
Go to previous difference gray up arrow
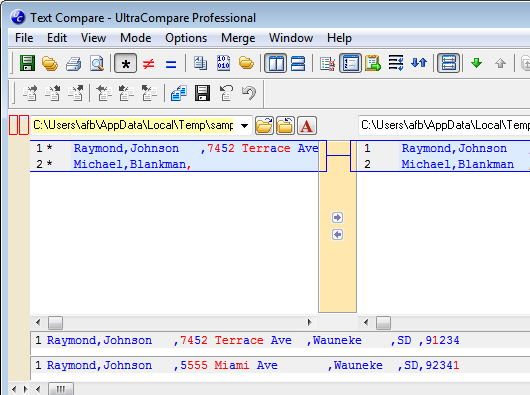[500, 63]
